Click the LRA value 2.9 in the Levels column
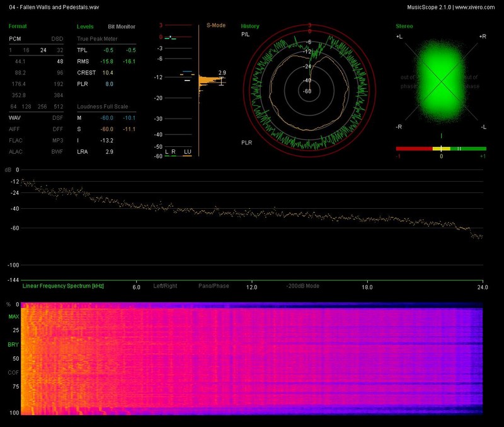The image size is (504, 427). 109,151
